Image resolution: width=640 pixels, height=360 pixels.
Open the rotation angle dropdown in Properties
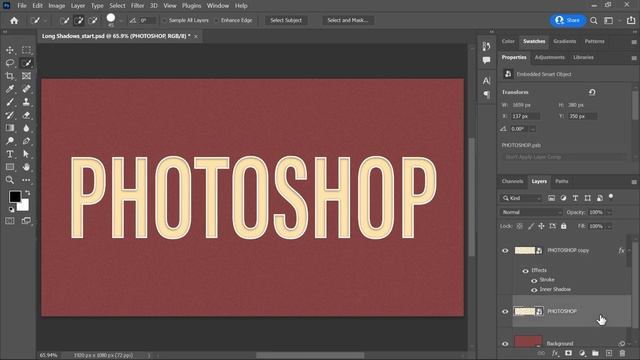tap(532, 129)
